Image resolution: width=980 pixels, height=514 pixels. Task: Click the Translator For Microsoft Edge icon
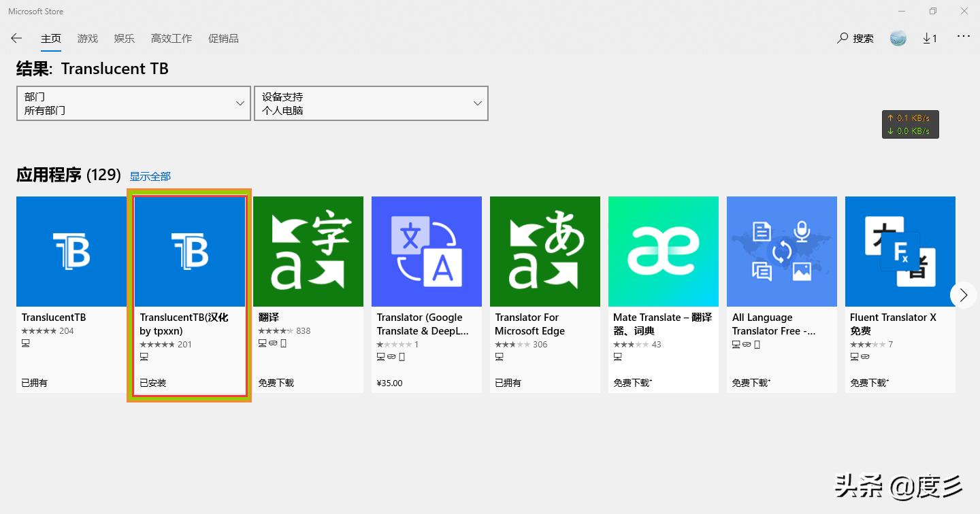(x=545, y=252)
